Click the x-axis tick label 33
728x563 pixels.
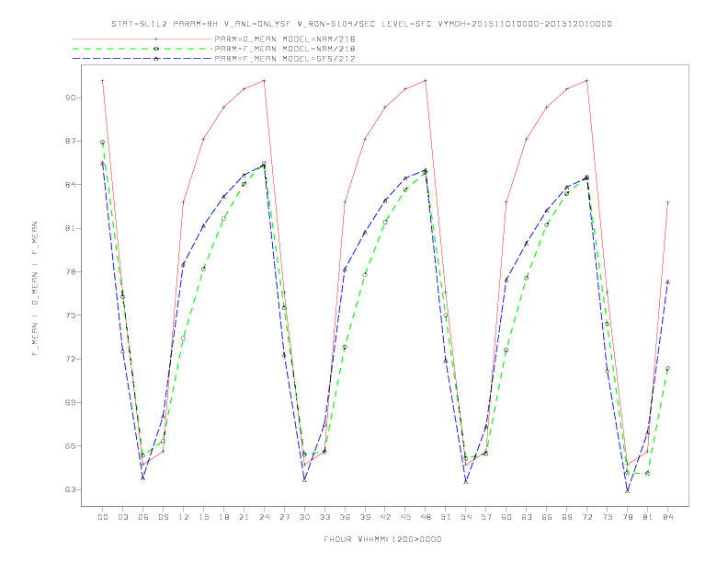[324, 517]
